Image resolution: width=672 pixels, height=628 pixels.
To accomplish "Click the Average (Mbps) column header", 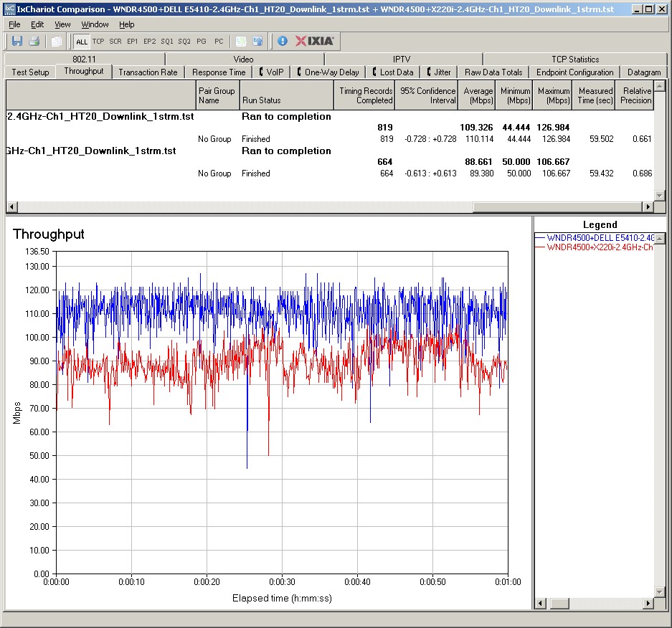I will 477,95.
